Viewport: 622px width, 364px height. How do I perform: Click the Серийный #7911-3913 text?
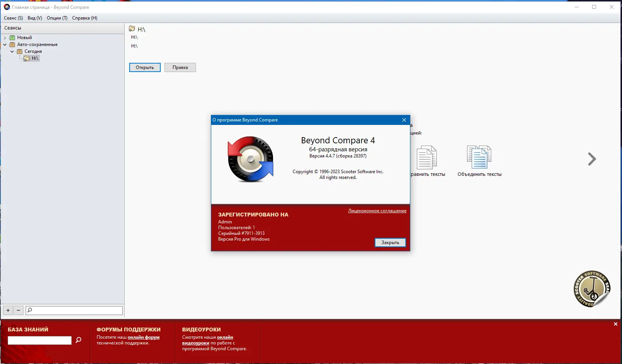click(241, 233)
